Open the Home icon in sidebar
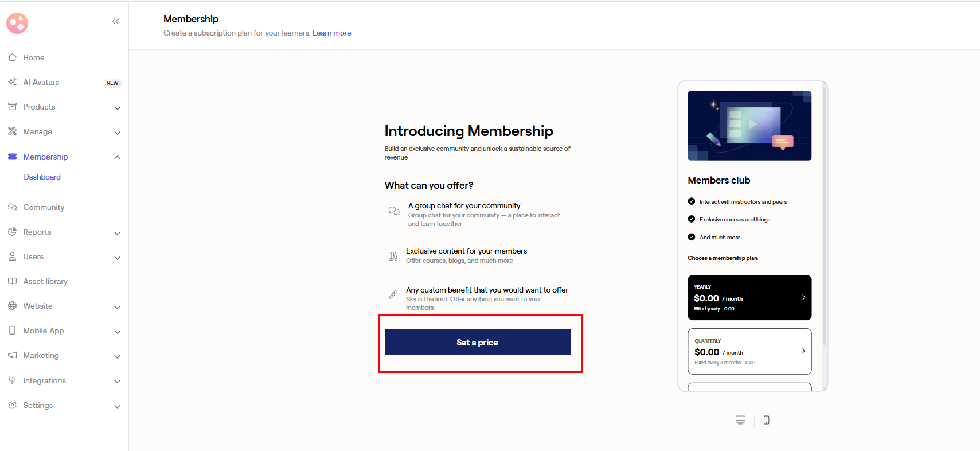This screenshot has width=980, height=451. 12,57
